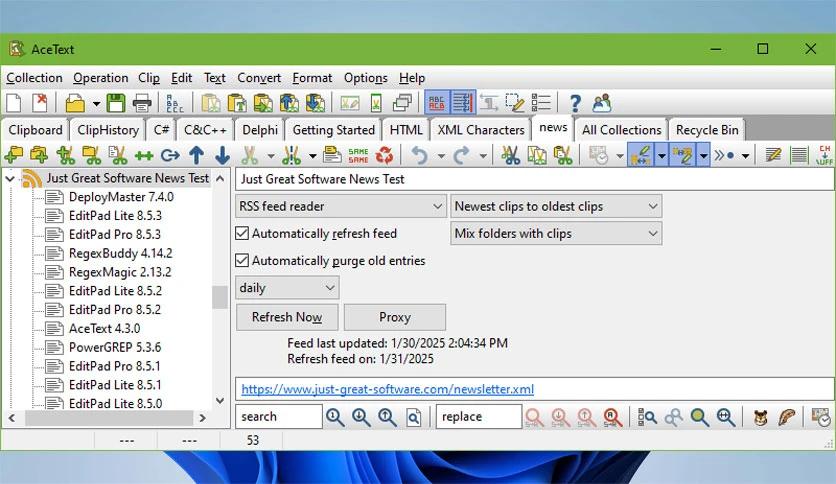
Task: Click the new clip green plus scissors icon
Action: tap(66, 155)
